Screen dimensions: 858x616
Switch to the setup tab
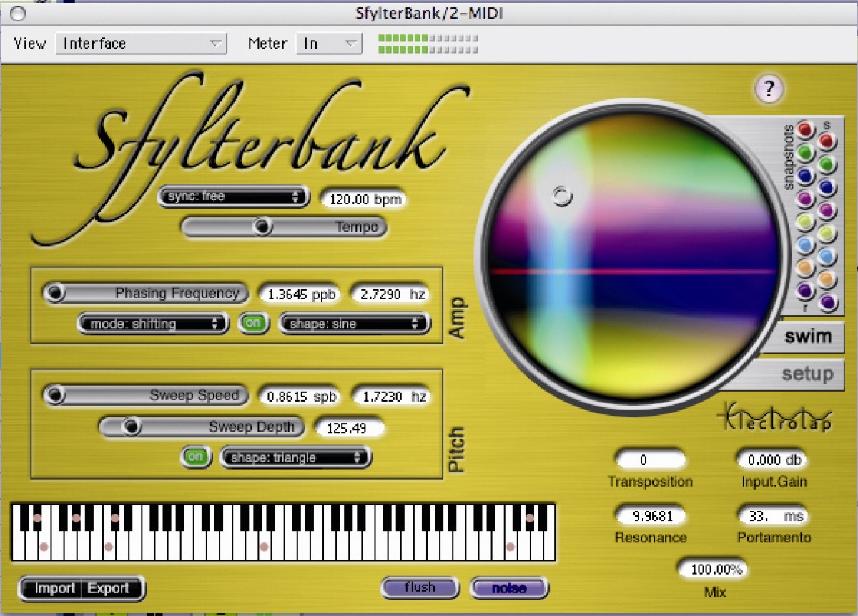[x=807, y=373]
